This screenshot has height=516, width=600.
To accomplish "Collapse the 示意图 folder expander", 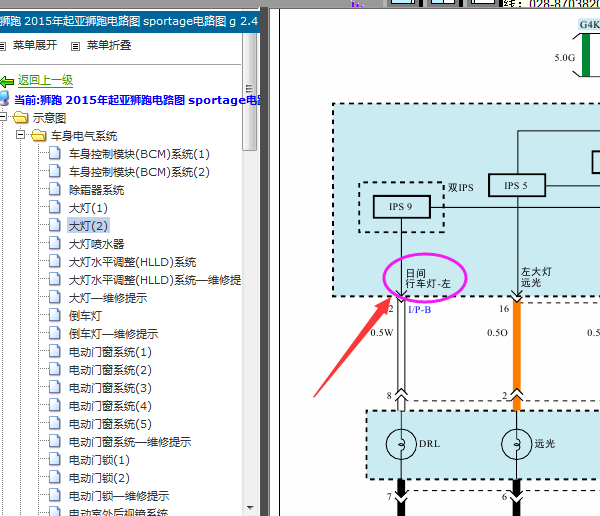I will pos(3,117).
